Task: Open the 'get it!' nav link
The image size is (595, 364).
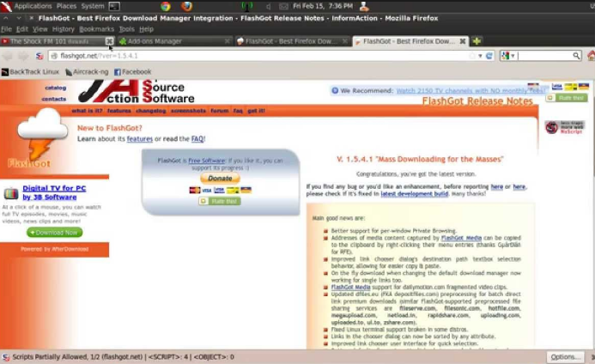Action: pos(256,111)
